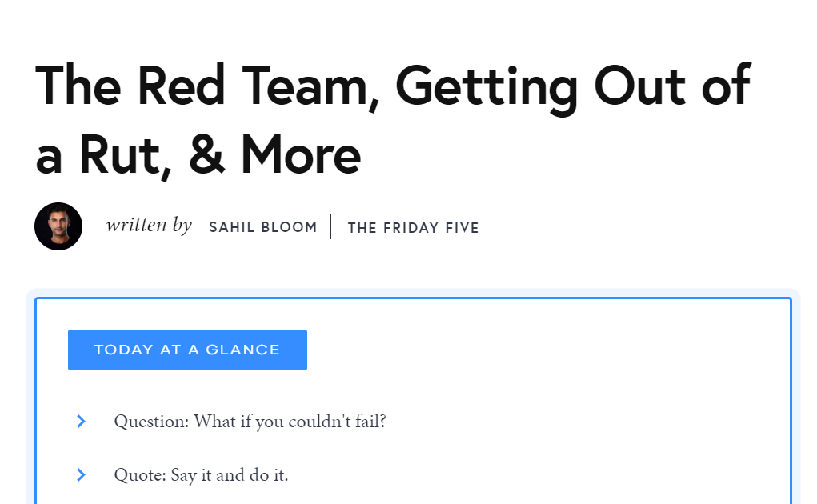Click the chevron beside the Quote item
This screenshot has width=817, height=504.
pyautogui.click(x=81, y=475)
